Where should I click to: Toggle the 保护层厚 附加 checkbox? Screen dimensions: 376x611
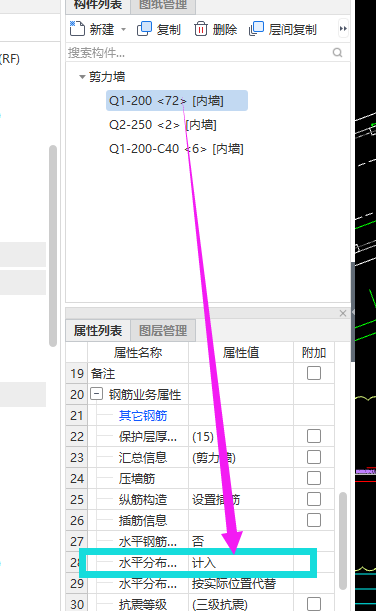[314, 436]
